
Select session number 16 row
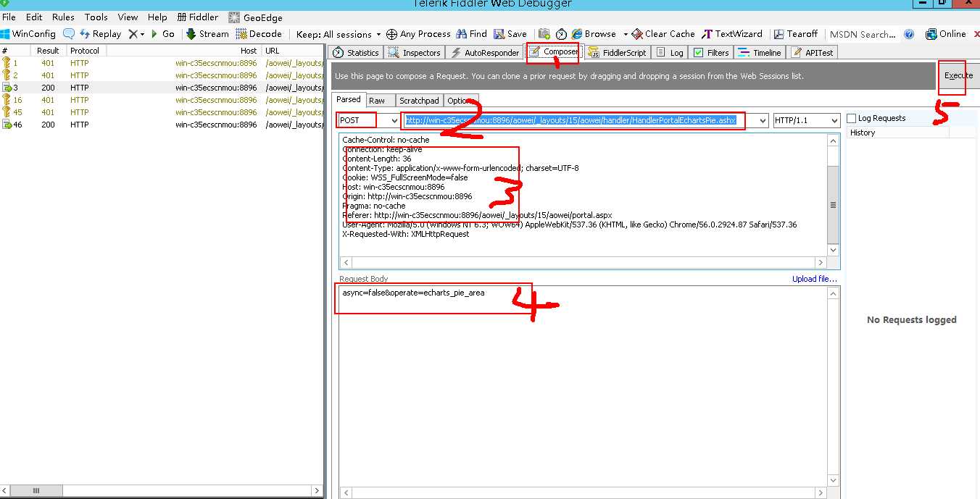(x=162, y=100)
